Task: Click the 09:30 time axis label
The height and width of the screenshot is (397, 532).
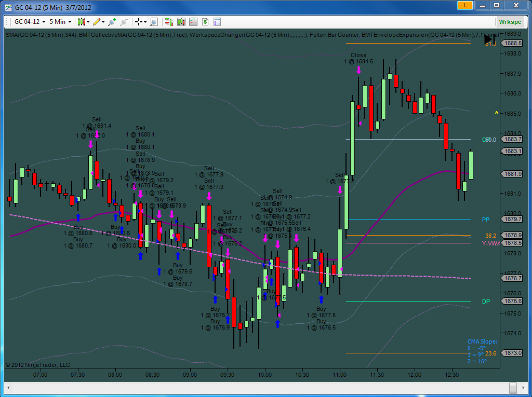Action: (x=228, y=375)
